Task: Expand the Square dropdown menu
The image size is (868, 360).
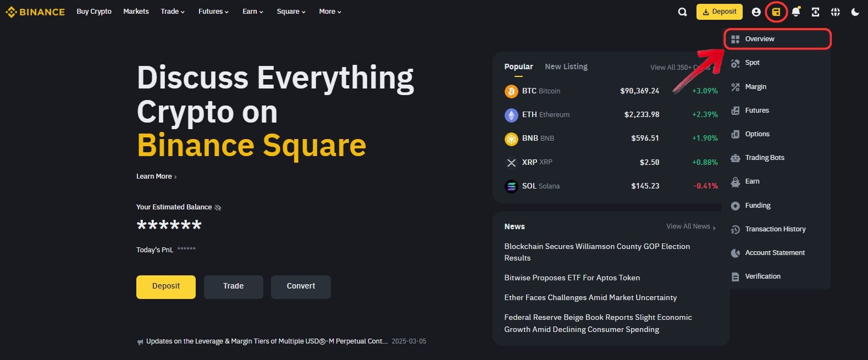Action: coord(291,12)
